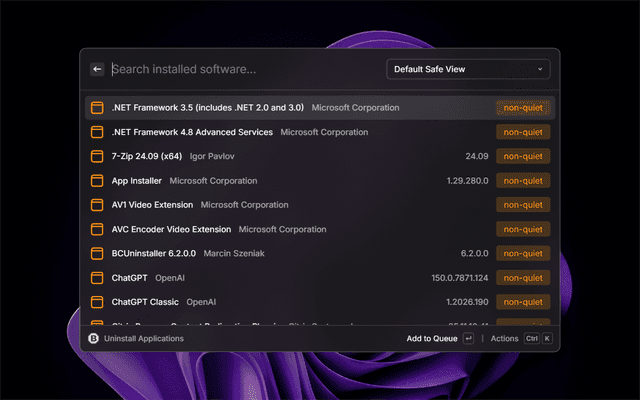Click Microsoft Corporation in AV1 Video Extension row
Image resolution: width=640 pixels, height=400 pixels.
(x=244, y=205)
